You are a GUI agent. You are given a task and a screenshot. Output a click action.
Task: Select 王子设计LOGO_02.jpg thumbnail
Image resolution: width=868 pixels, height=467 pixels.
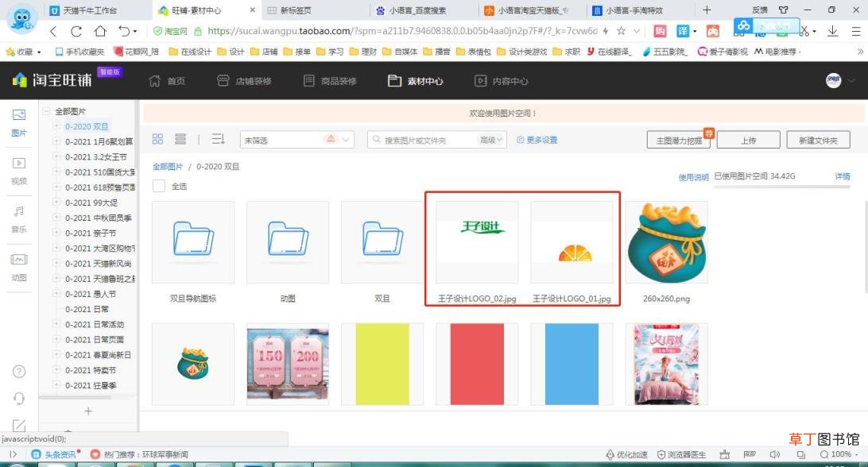[x=477, y=242]
